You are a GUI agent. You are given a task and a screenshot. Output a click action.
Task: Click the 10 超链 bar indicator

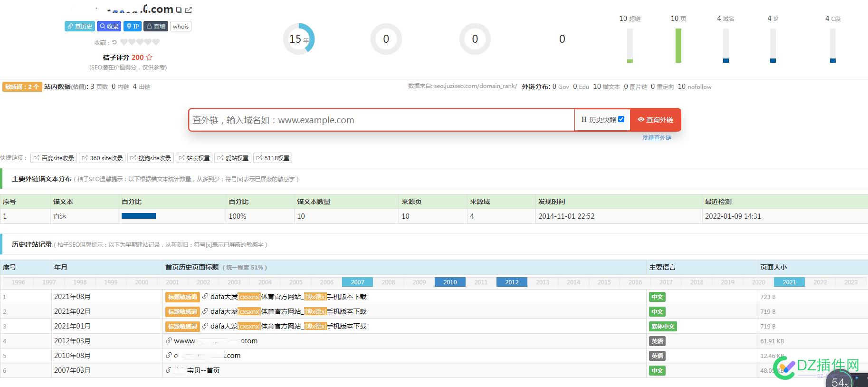tap(630, 46)
